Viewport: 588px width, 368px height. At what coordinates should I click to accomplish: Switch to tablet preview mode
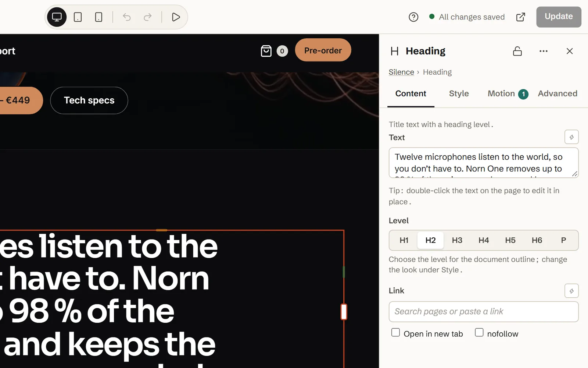[x=78, y=17]
